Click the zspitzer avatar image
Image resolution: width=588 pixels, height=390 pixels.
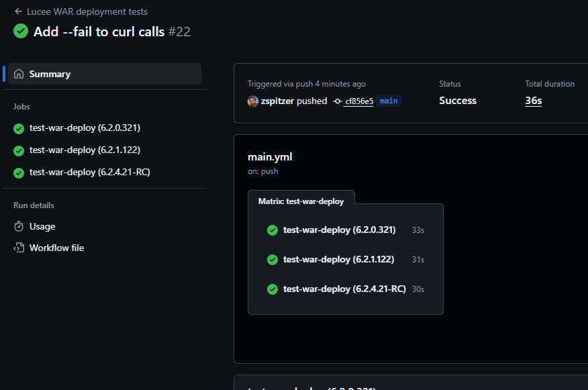[253, 101]
